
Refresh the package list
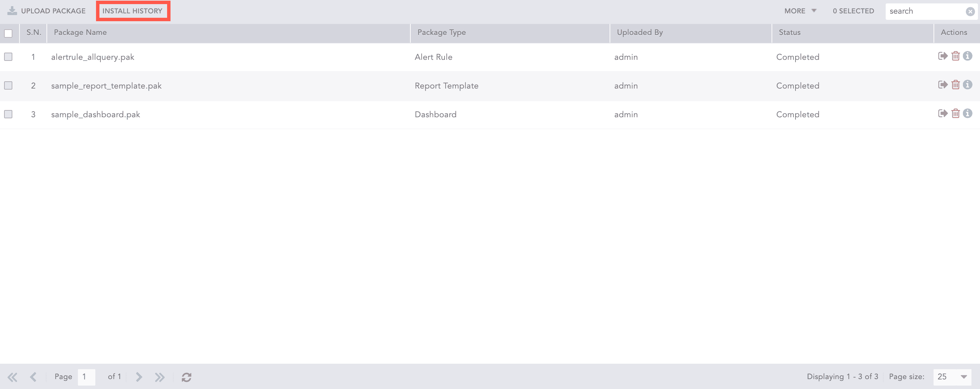[x=186, y=377]
